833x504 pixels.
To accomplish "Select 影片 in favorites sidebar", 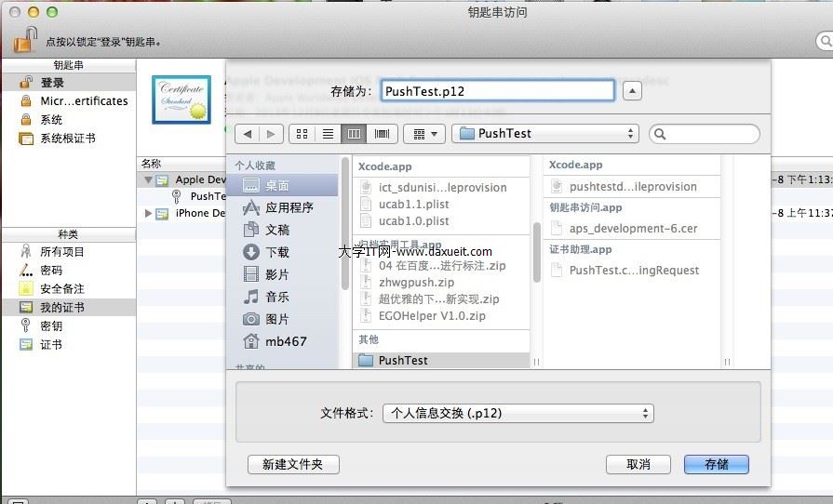I will pos(282,274).
